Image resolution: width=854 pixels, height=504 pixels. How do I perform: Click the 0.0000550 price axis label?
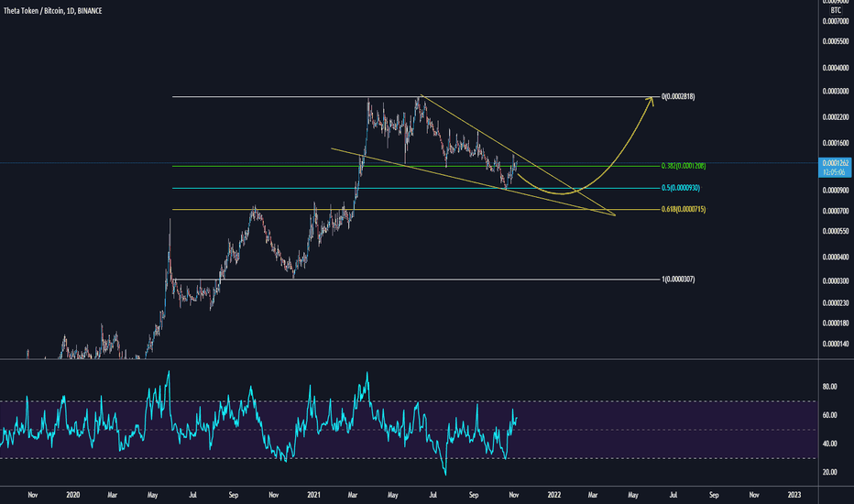[x=836, y=232]
